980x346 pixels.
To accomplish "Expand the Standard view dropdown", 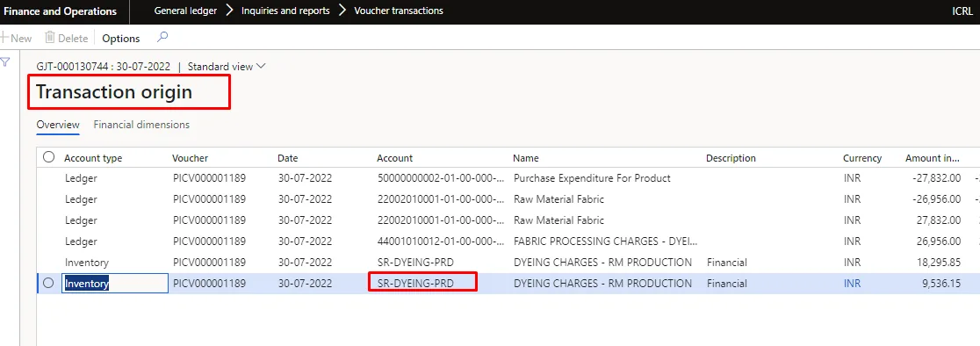I will (x=227, y=66).
